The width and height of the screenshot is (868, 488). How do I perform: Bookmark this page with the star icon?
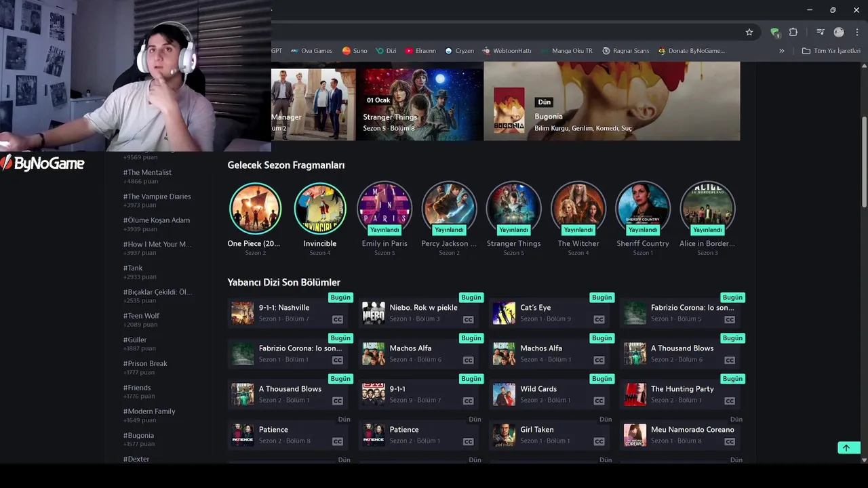[749, 32]
